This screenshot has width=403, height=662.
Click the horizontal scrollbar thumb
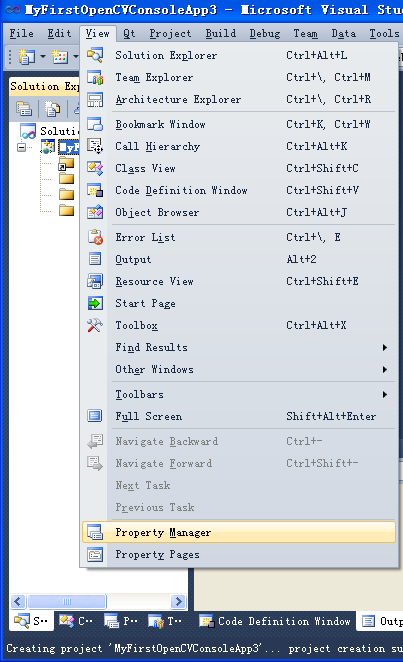67,601
